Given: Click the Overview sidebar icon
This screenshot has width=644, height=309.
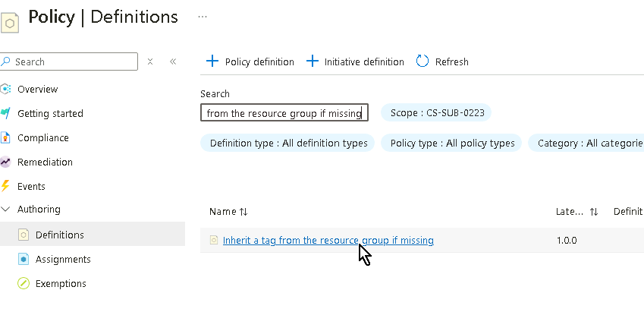Looking at the screenshot, I should click(x=6, y=89).
